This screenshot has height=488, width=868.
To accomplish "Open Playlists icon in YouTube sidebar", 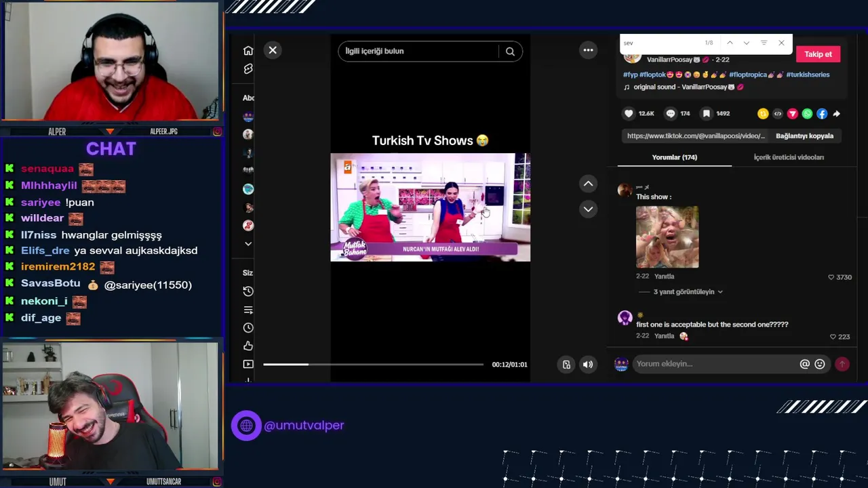I will click(248, 310).
